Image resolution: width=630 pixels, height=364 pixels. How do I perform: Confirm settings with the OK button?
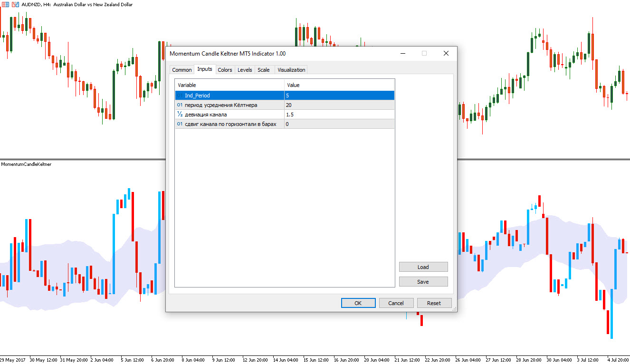coord(358,303)
